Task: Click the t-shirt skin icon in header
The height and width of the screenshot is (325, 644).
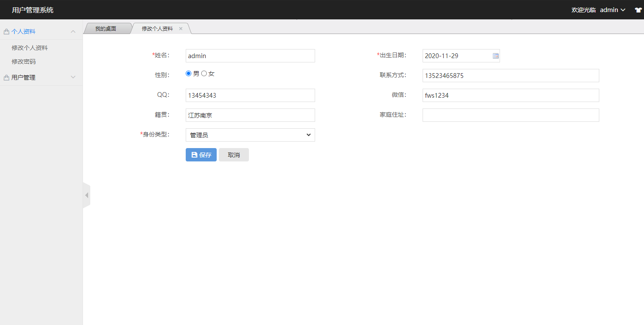Action: [638, 10]
